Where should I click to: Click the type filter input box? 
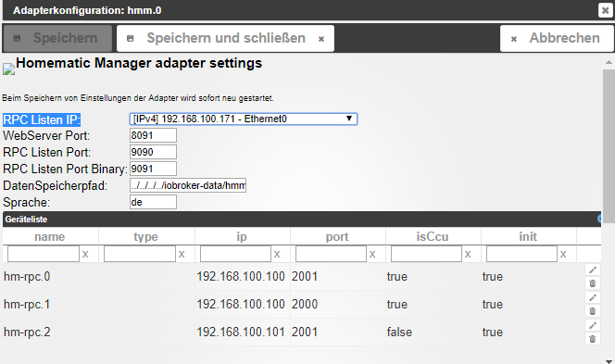click(x=140, y=254)
